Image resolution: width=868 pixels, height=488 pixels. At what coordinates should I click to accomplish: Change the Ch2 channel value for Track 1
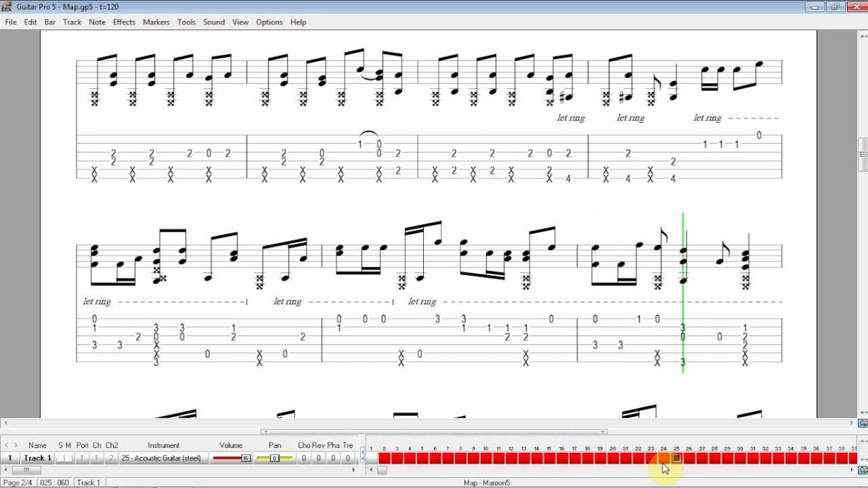click(111, 458)
